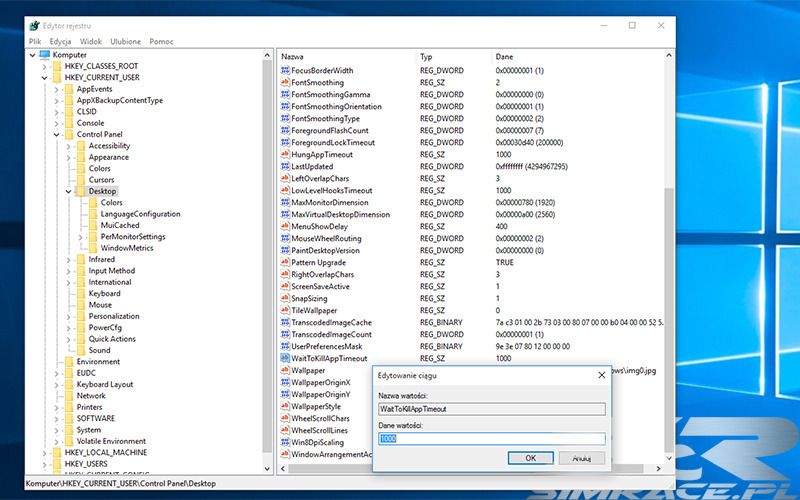Screen dimensions: 800x500
Task: Click the WindowMetrics folder icon
Action: (x=92, y=248)
